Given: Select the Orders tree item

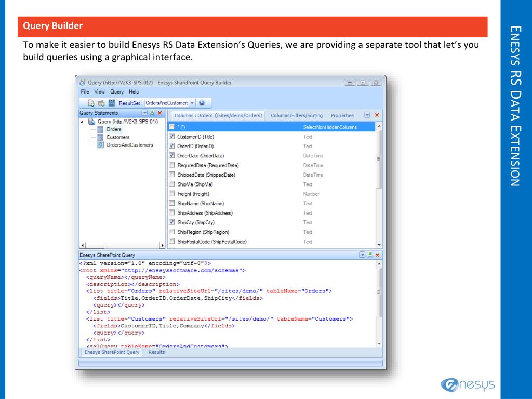Looking at the screenshot, I should click(114, 129).
